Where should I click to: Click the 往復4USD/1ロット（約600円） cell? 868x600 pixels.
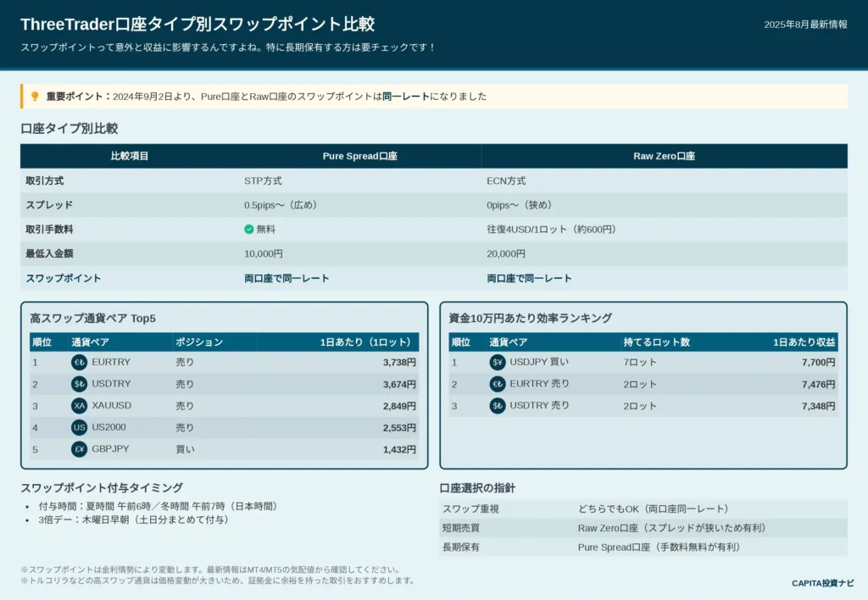[553, 229]
